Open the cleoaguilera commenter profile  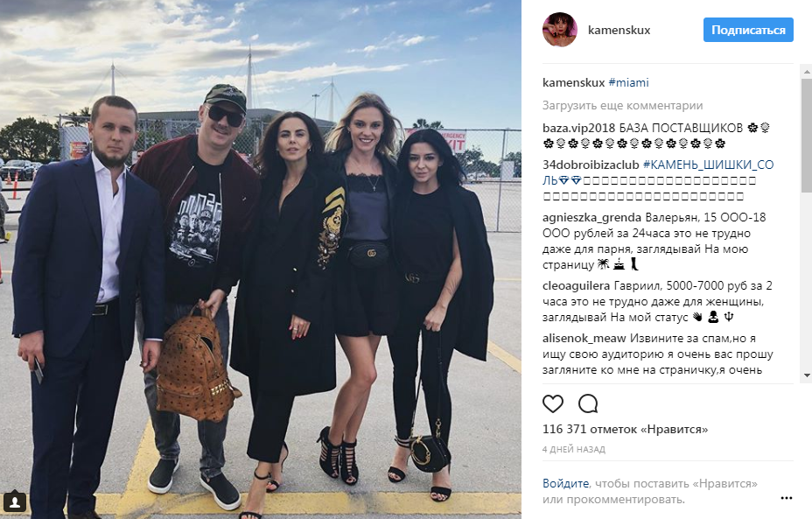576,286
